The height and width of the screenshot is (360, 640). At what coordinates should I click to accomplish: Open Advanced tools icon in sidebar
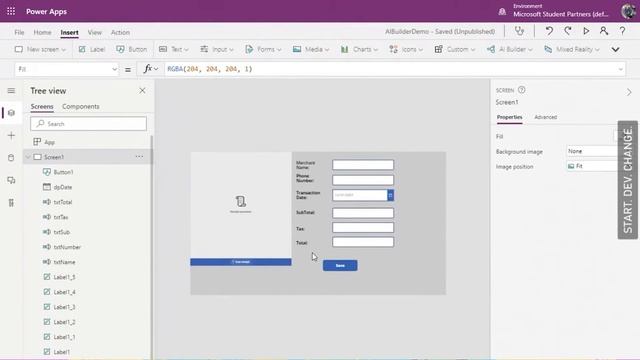point(11,202)
